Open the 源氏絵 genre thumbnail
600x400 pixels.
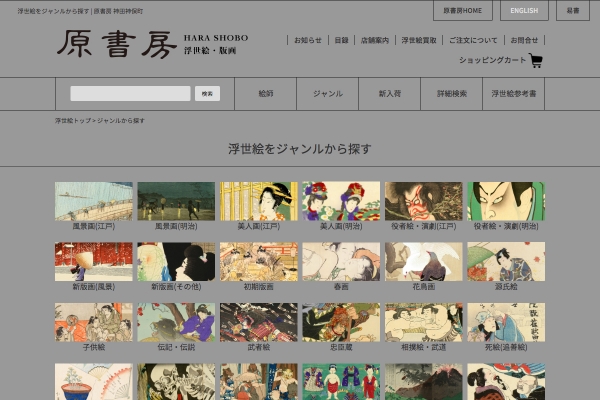click(x=506, y=262)
